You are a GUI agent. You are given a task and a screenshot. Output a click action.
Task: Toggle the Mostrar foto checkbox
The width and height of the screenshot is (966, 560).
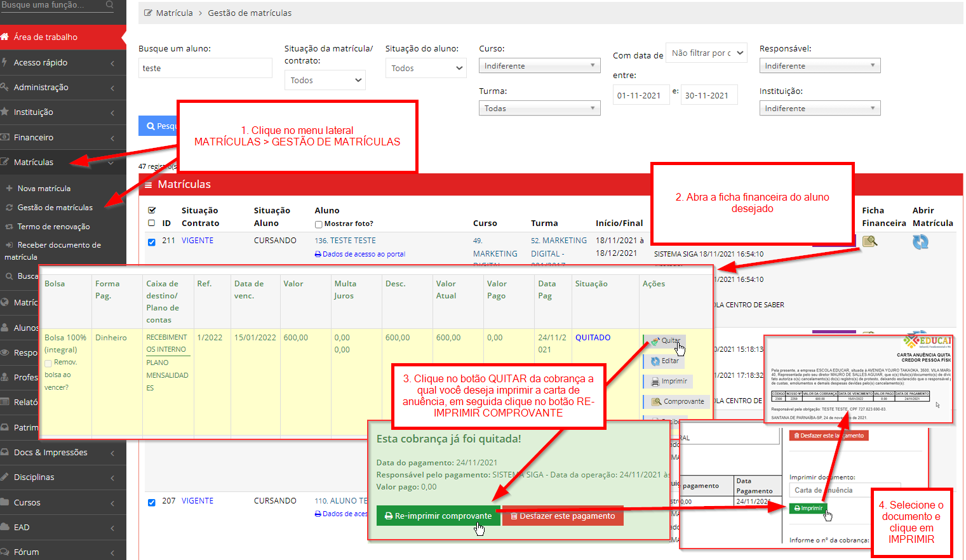[x=318, y=224]
